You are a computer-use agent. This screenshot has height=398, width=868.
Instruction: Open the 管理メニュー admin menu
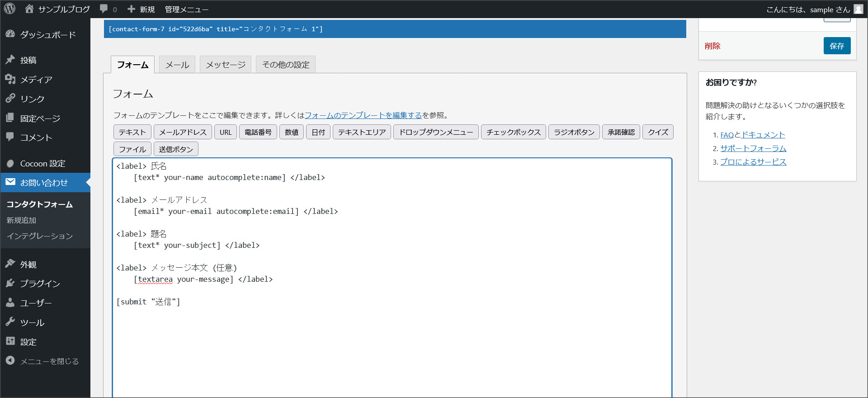[x=186, y=9]
